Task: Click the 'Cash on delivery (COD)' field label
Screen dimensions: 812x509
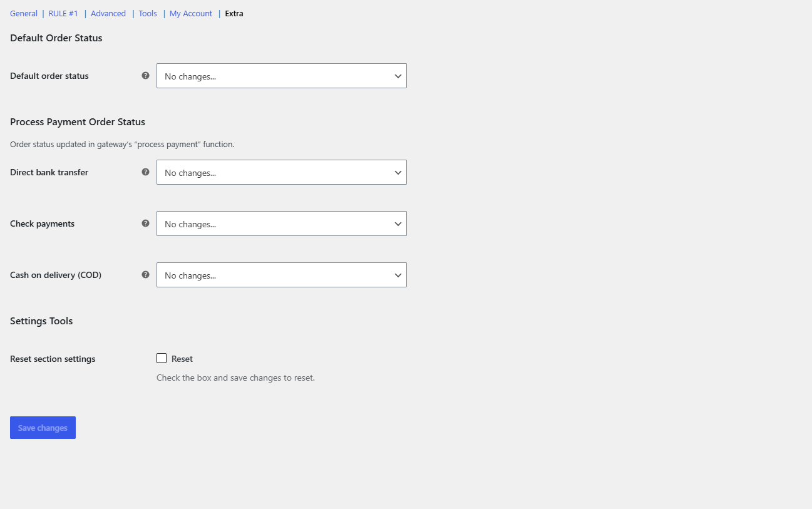Action: 56,275
